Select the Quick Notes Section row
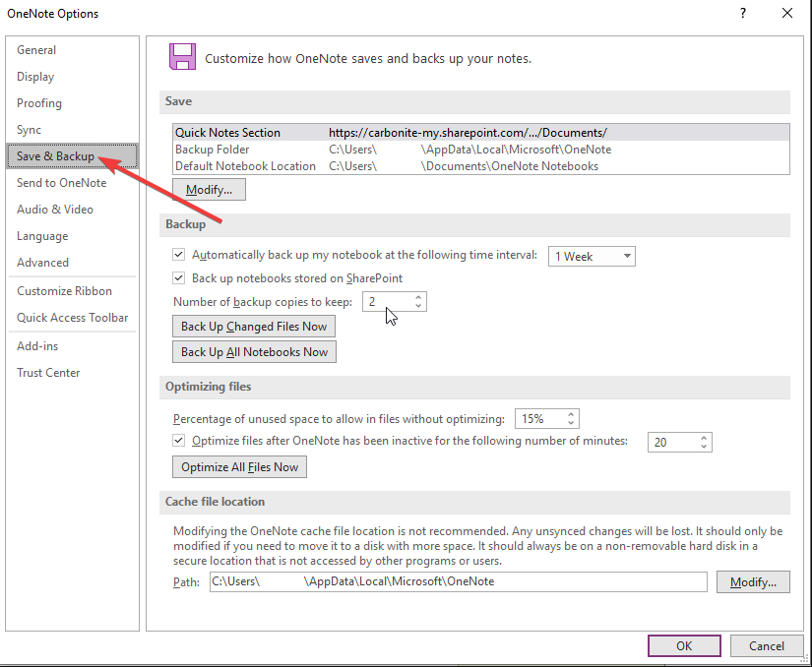 pos(480,133)
